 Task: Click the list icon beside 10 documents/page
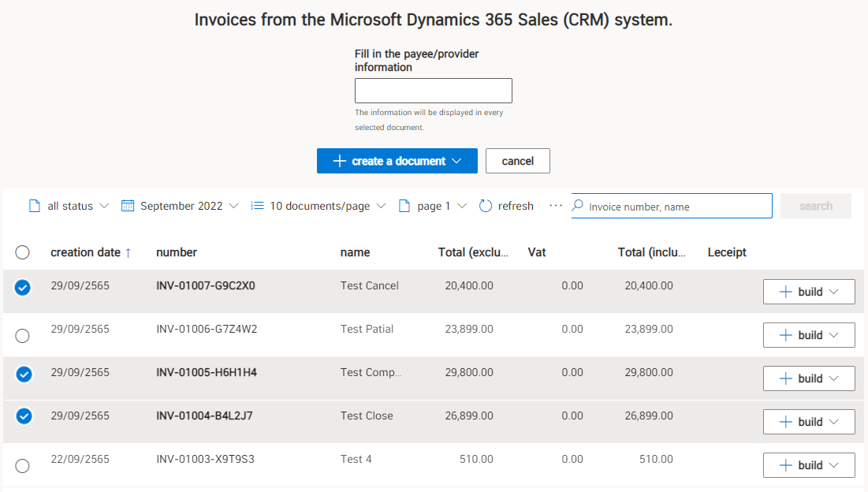click(x=257, y=206)
